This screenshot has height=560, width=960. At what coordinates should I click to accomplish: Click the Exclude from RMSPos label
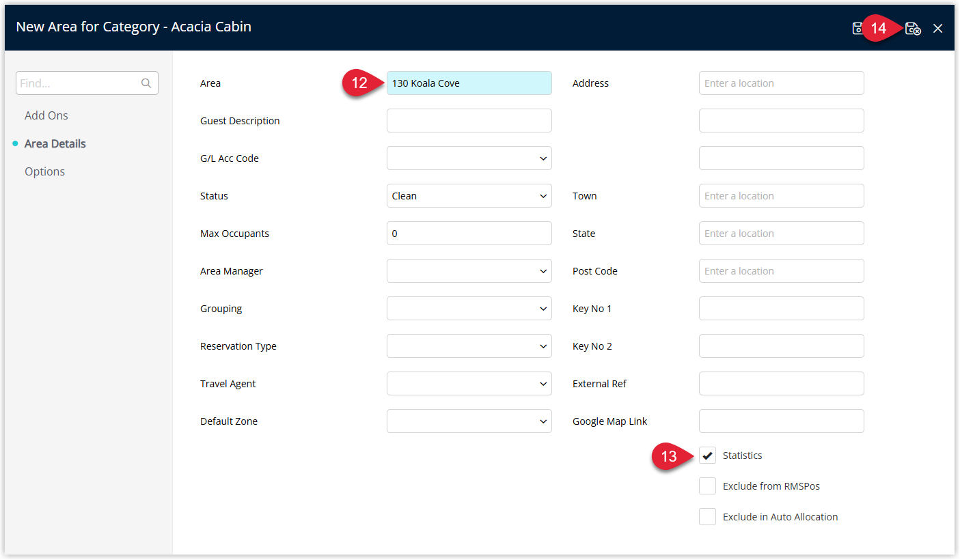pyautogui.click(x=771, y=486)
